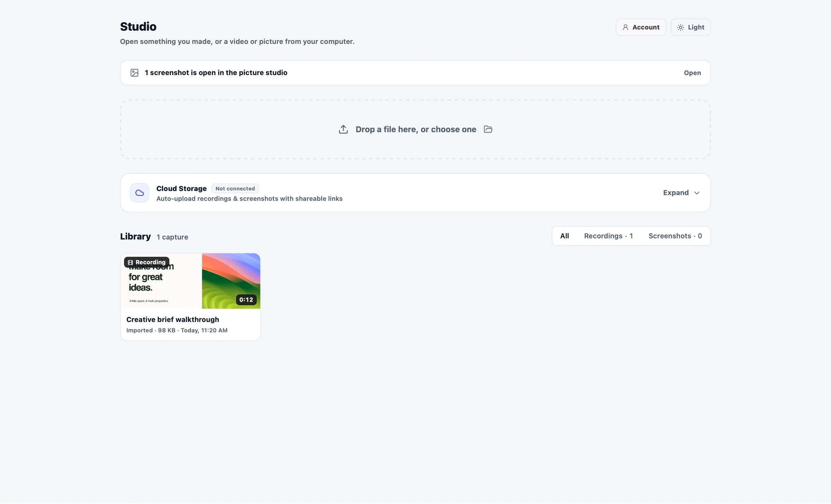Screen dimensions: 831x504
Task: Click the chevron next to Expand
Action: [x=697, y=193]
